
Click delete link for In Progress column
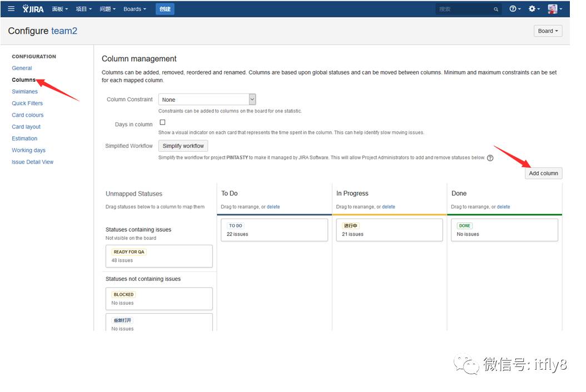[x=388, y=207]
